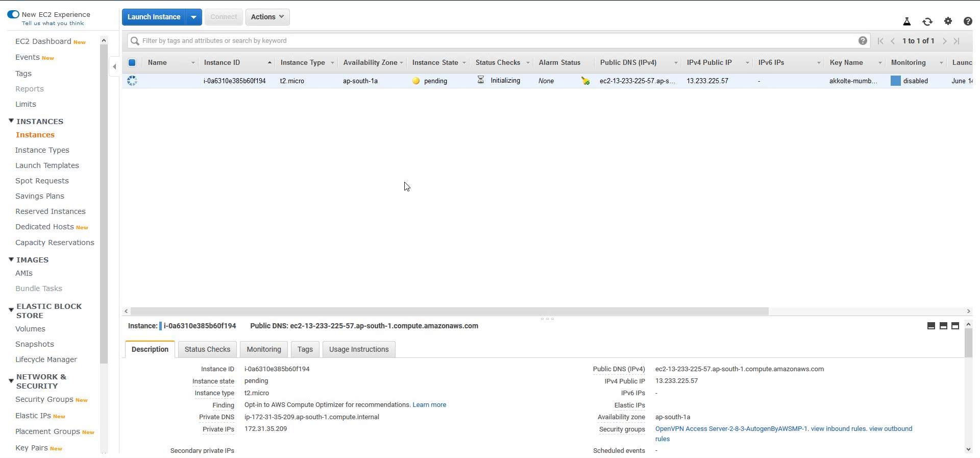
Task: Open the help question mark icon
Action: pos(968,21)
